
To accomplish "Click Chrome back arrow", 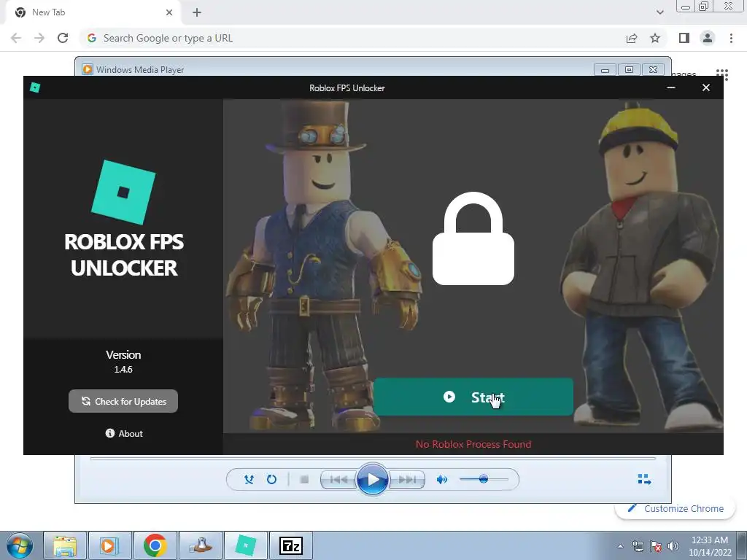I will [16, 38].
